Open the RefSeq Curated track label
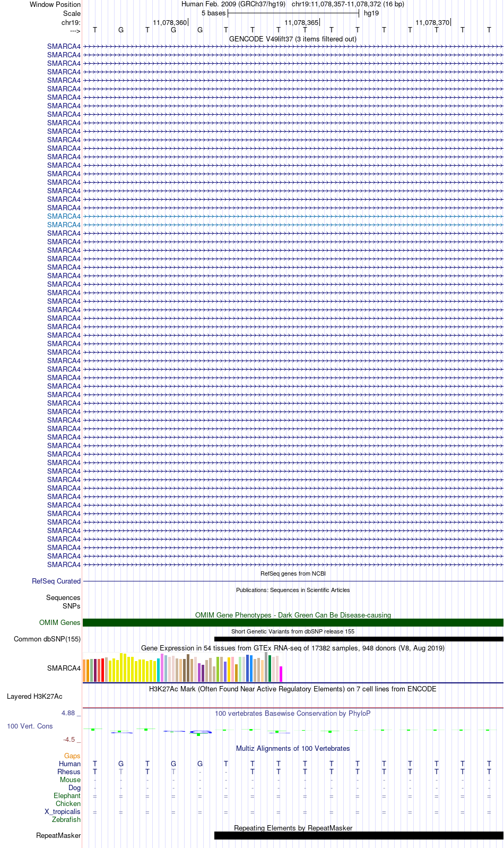 point(56,581)
